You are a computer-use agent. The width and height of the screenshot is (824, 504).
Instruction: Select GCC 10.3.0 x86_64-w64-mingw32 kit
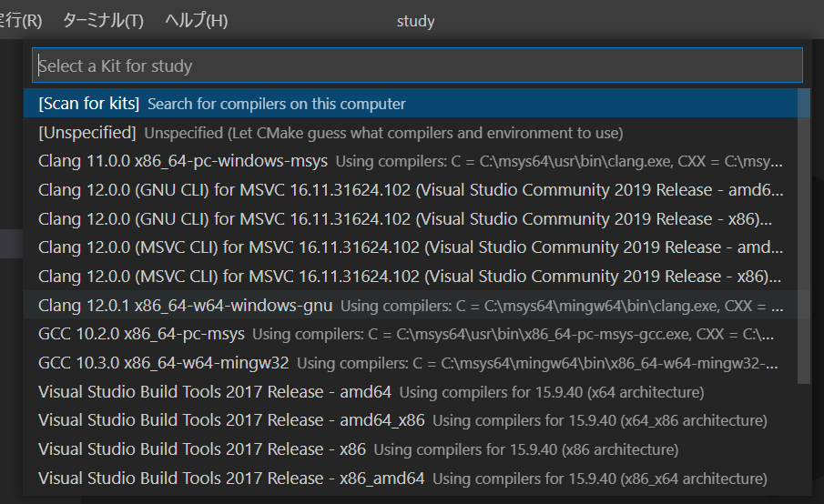(x=411, y=363)
